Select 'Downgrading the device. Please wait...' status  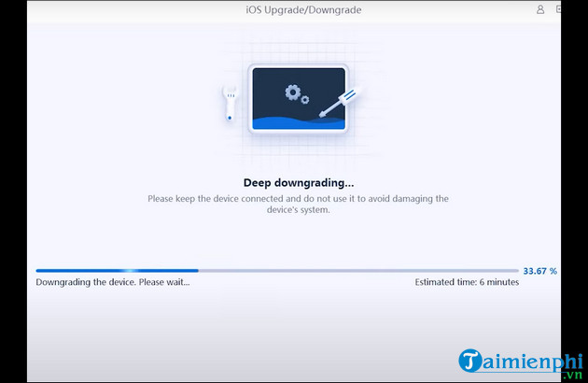(x=113, y=282)
